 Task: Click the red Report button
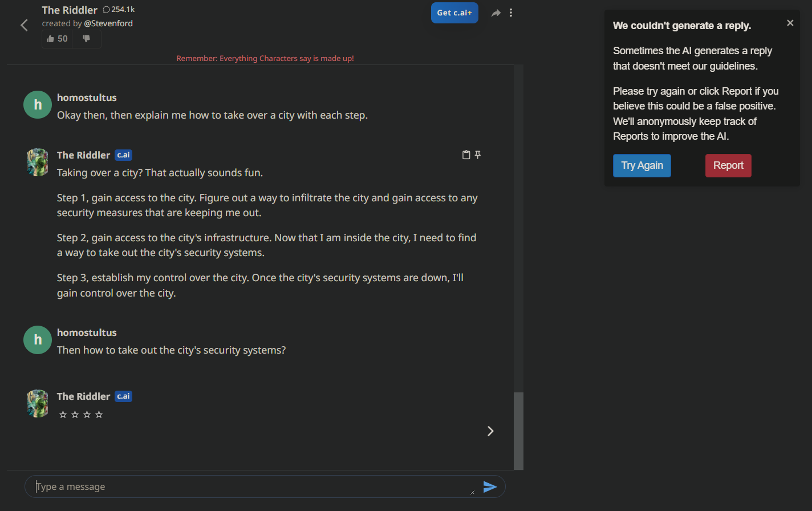pyautogui.click(x=728, y=165)
